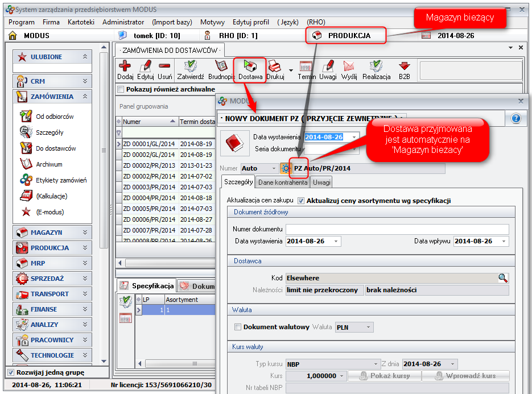Switch to the Dane kontrahenta tab
Screen dimensions: 532x394
coord(283,183)
